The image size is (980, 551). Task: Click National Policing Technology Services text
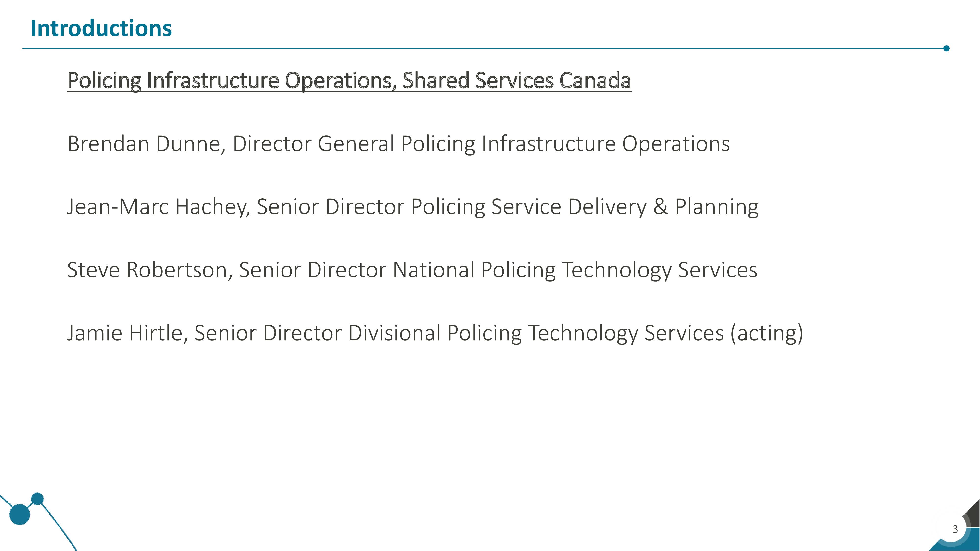575,270
